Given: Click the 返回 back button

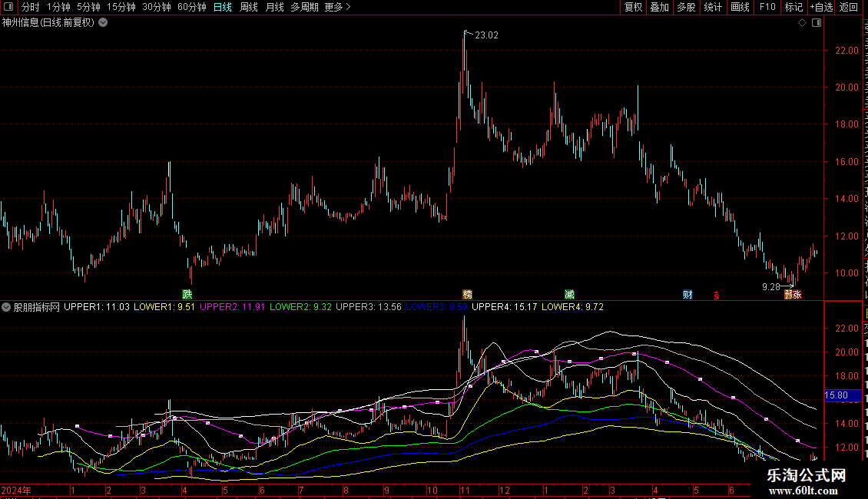Looking at the screenshot, I should tap(848, 7).
